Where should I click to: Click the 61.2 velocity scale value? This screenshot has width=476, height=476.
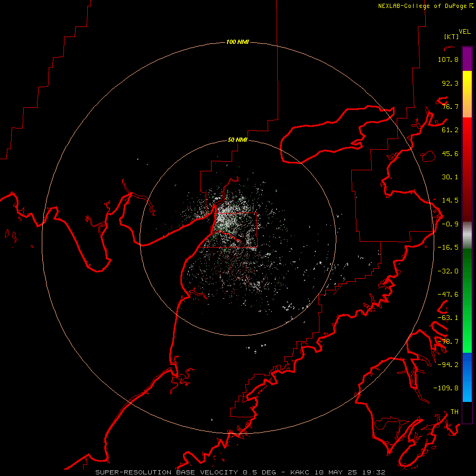[x=450, y=130]
